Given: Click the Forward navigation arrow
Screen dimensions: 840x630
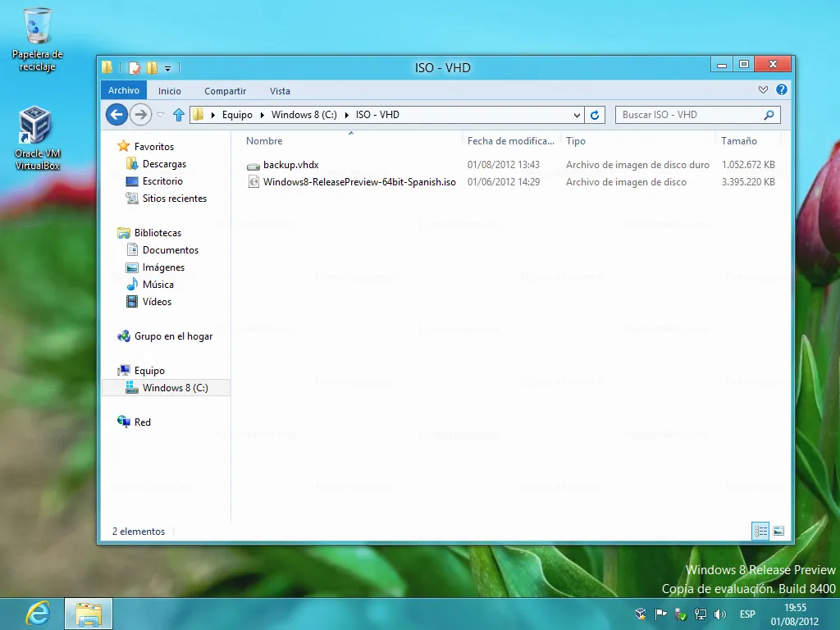Looking at the screenshot, I should (x=141, y=115).
